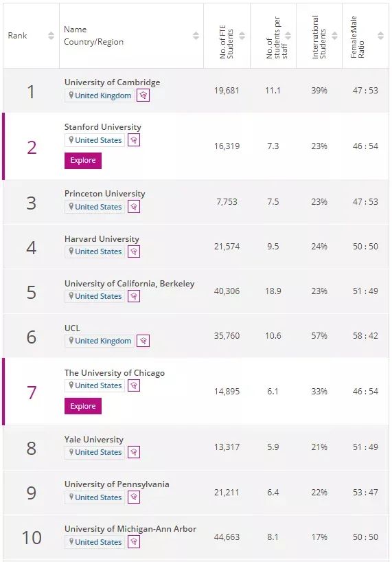The height and width of the screenshot is (562, 392).
Task: Click graduation cap icon in Princeton University row
Action: (x=134, y=207)
